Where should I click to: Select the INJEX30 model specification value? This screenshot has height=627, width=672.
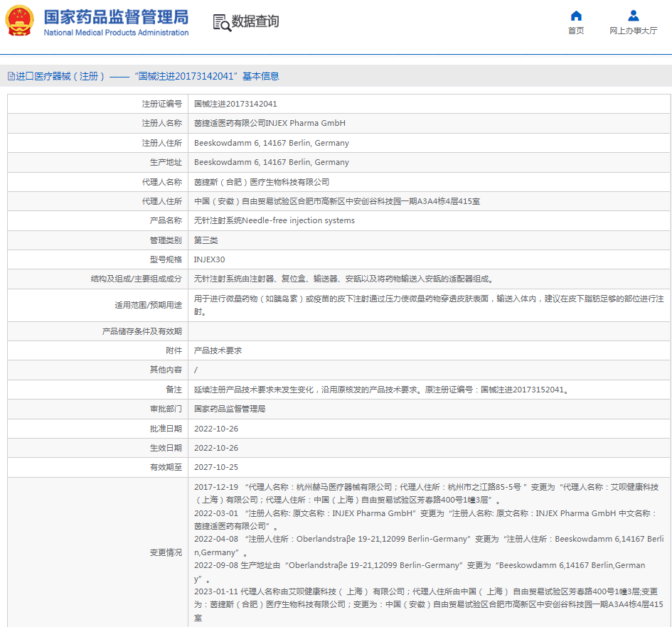tap(209, 259)
